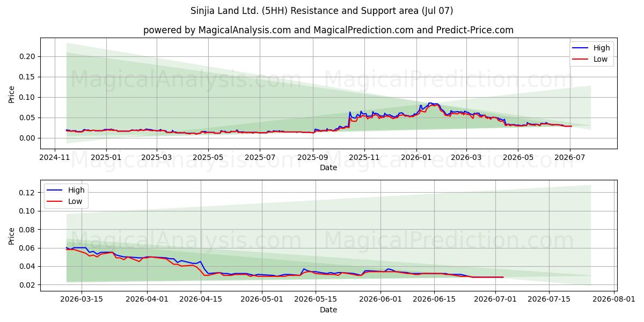Click the '2026-06-15' x-axis label

point(434,299)
